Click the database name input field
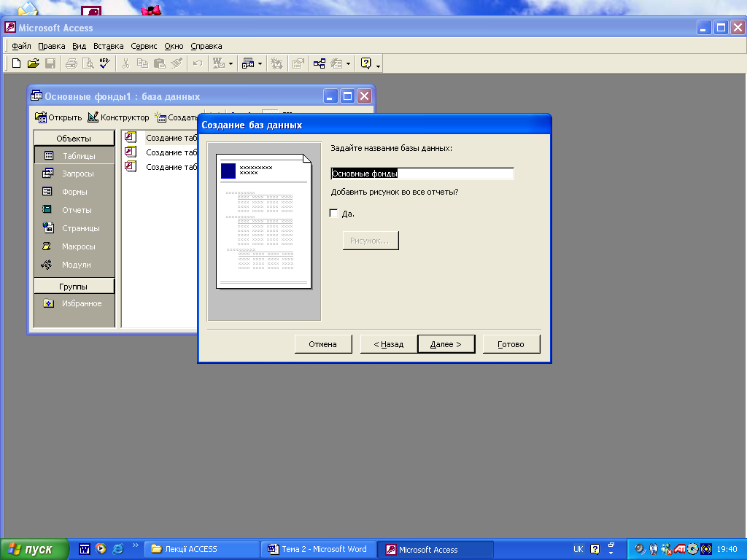 click(x=422, y=174)
